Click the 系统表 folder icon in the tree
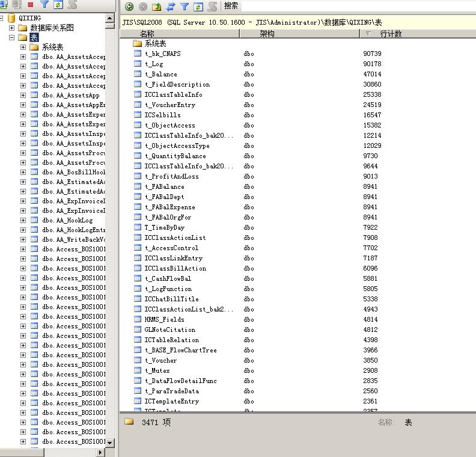The image size is (476, 457). coord(34,48)
